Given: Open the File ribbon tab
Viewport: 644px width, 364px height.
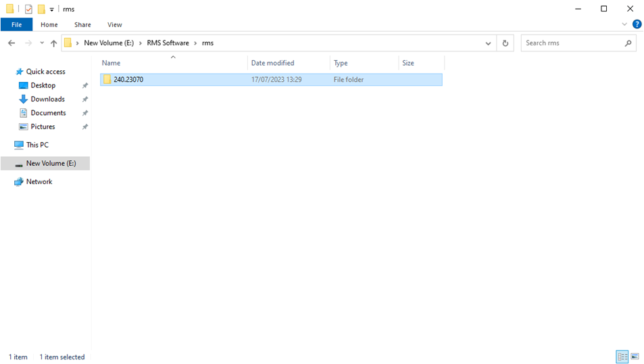Looking at the screenshot, I should (16, 24).
